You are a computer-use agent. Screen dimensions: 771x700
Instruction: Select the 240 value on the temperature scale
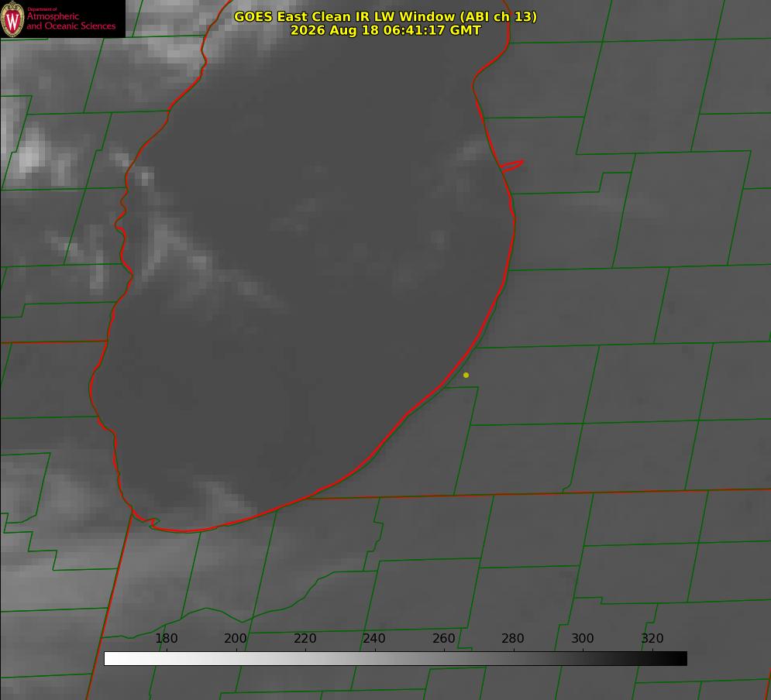point(374,638)
